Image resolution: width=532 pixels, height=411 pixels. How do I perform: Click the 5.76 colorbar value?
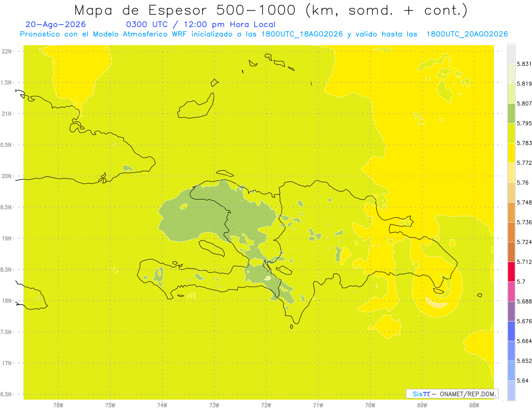523,182
